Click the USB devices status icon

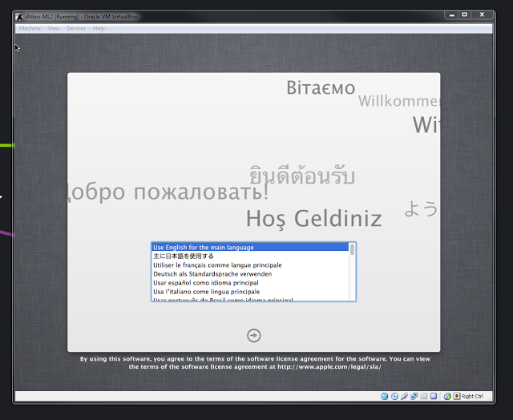[x=404, y=396]
